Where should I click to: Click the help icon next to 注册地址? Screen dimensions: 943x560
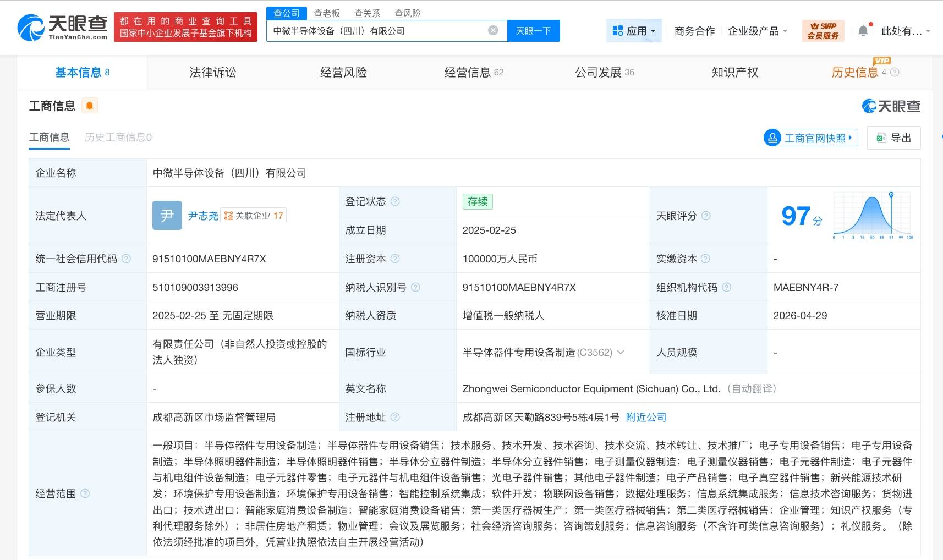(395, 417)
